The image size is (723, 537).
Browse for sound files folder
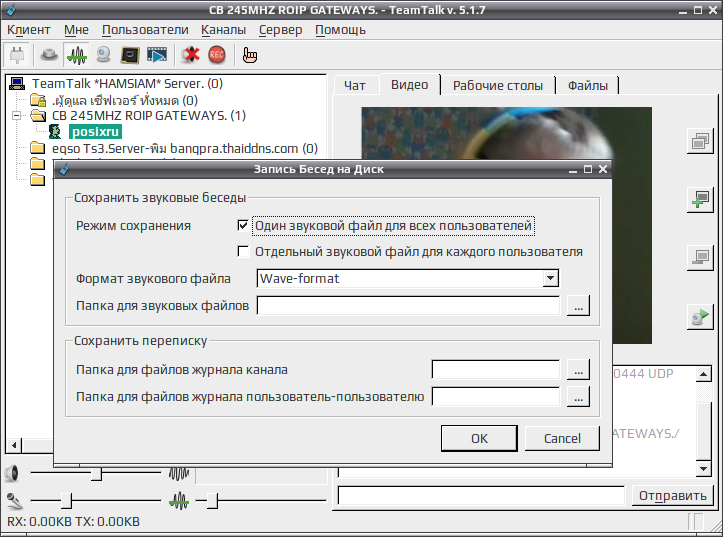coord(578,306)
